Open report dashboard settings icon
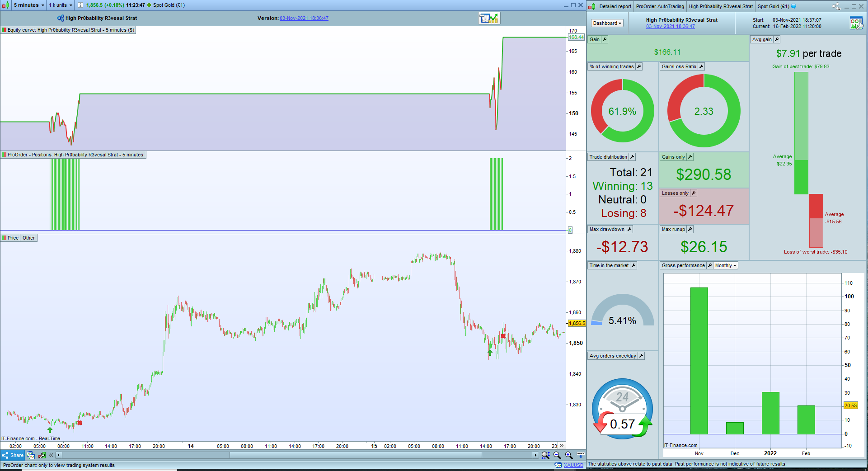The width and height of the screenshot is (868, 471). [856, 23]
